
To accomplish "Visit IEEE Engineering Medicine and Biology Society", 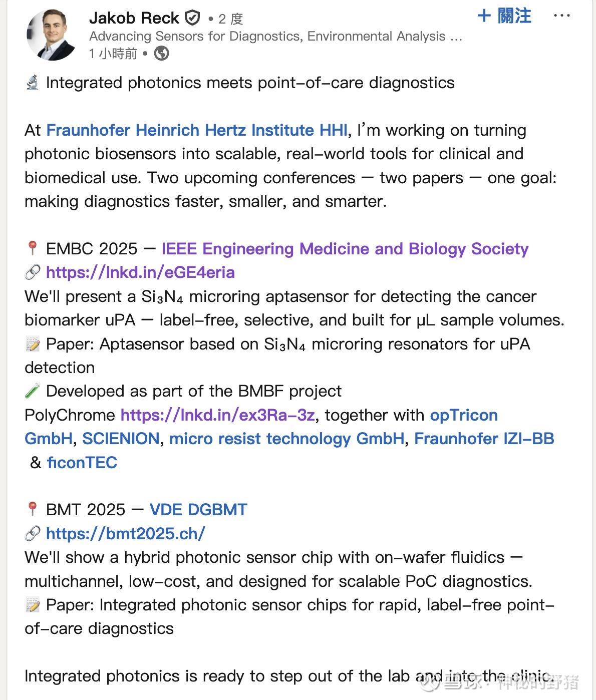I will coord(345,249).
